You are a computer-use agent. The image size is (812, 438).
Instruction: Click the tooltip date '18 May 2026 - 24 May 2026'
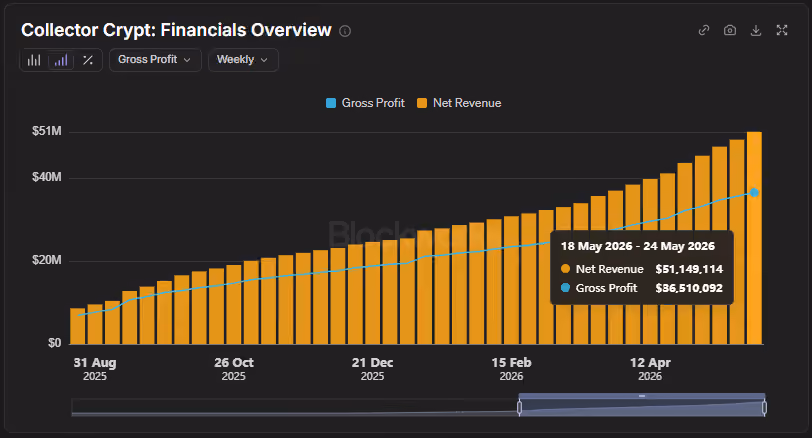637,246
